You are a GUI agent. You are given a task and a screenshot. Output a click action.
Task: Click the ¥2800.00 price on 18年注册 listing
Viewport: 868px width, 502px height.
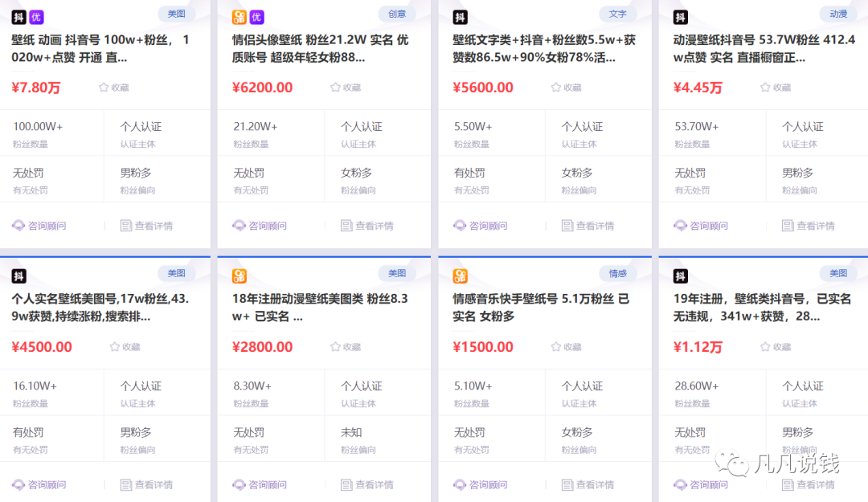pos(262,347)
